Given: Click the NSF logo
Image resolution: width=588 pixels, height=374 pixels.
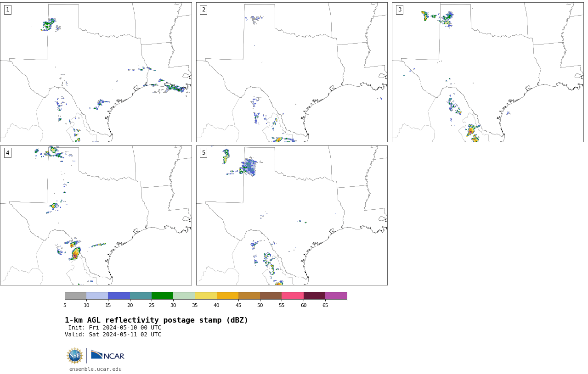Looking at the screenshot, I should point(75,356).
